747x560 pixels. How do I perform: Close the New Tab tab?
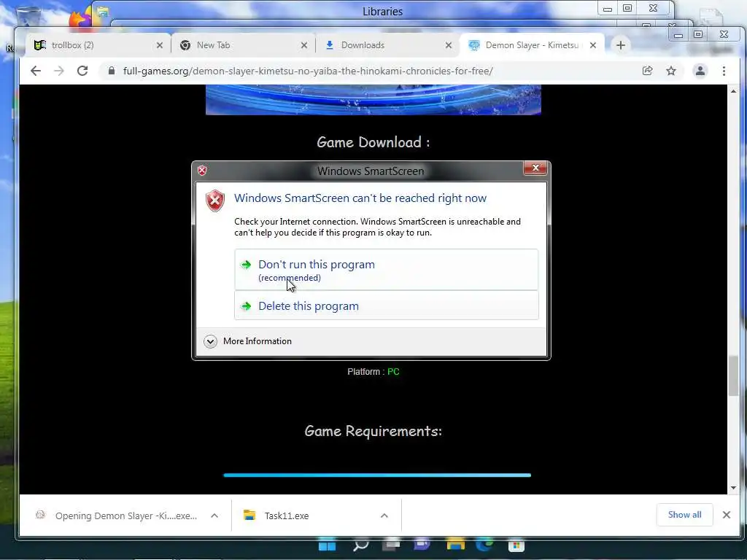click(304, 45)
